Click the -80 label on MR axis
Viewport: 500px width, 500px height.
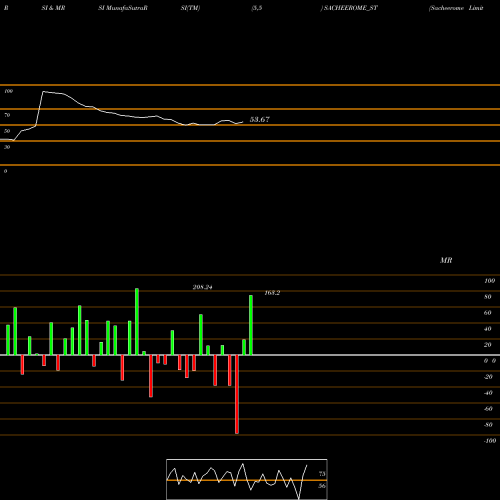(488, 425)
